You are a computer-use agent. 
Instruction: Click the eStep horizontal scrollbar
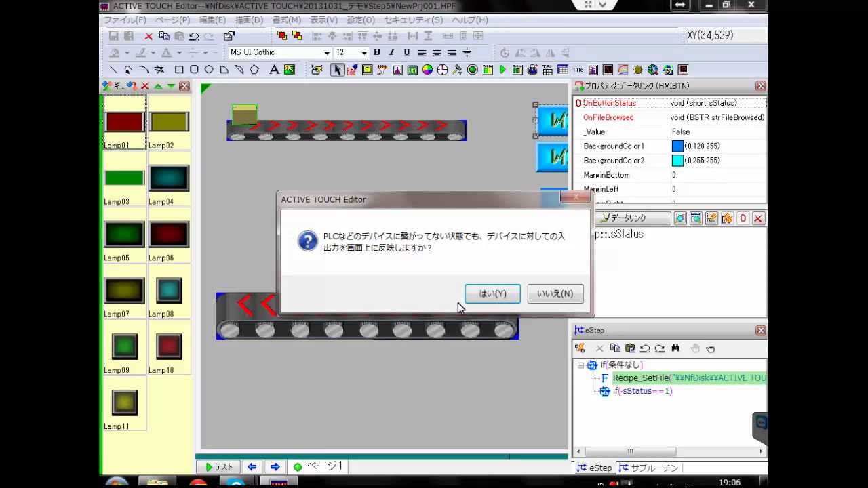[x=670, y=451]
